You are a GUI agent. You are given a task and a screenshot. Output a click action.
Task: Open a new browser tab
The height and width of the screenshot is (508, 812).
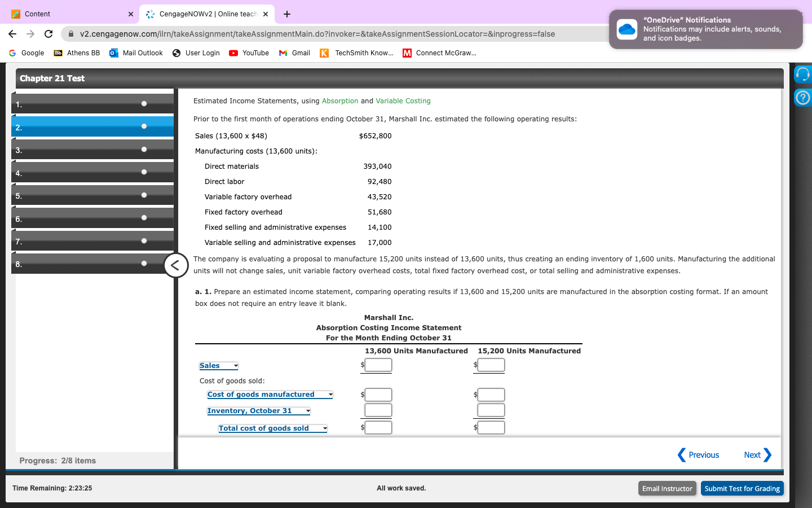[287, 14]
